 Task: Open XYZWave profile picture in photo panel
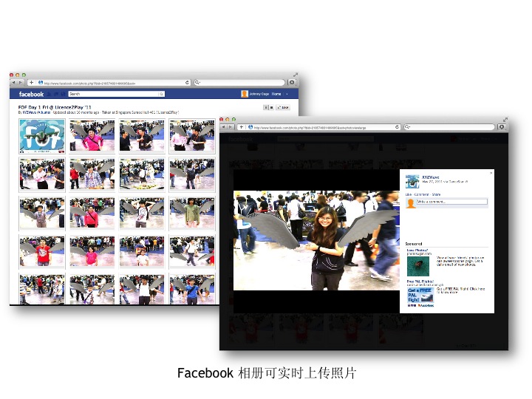click(x=412, y=182)
